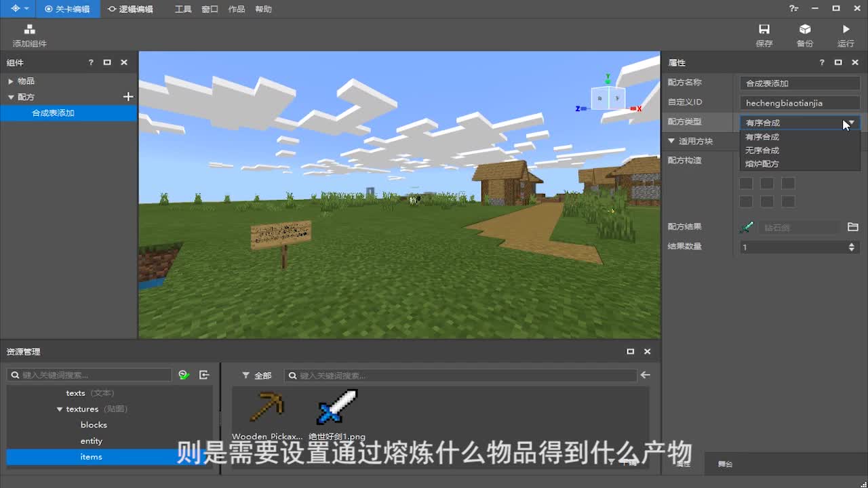Open the 帮助 menu
Image resolution: width=868 pixels, height=488 pixels.
[x=263, y=9]
